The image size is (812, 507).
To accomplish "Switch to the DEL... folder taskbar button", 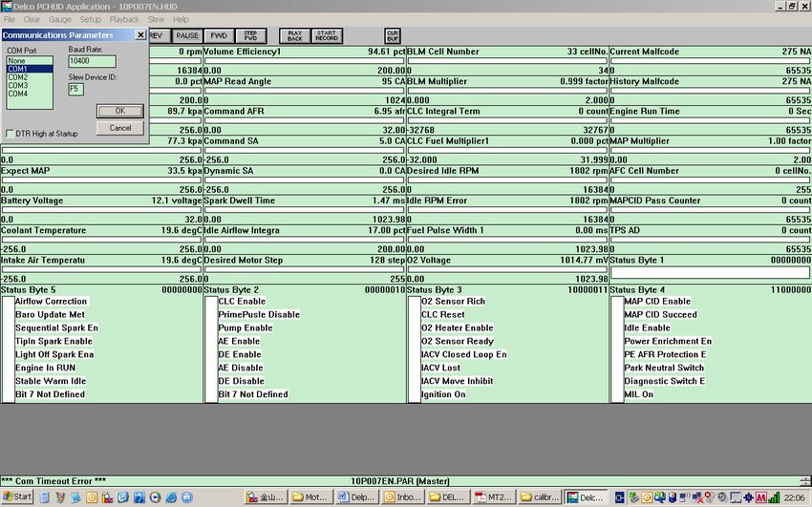I will [x=448, y=497].
